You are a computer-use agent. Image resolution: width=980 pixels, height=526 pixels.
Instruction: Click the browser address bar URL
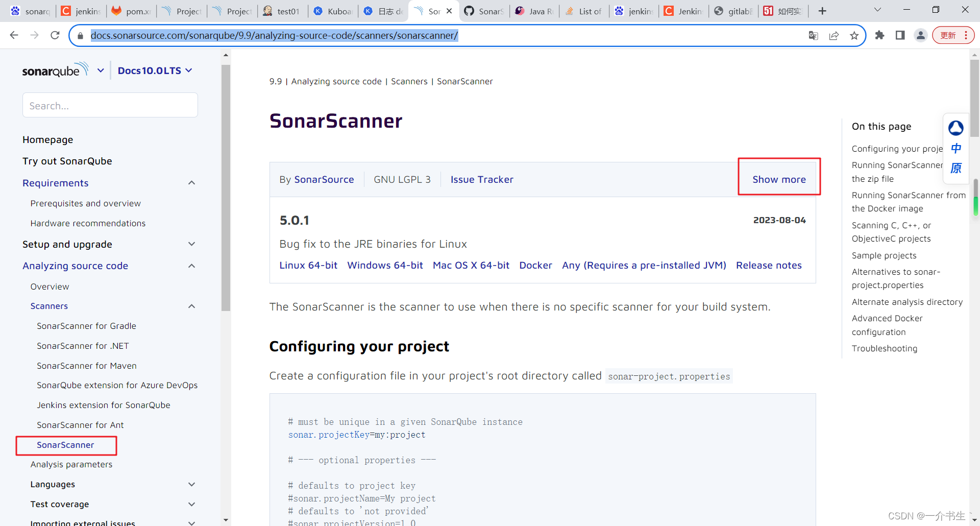click(274, 35)
